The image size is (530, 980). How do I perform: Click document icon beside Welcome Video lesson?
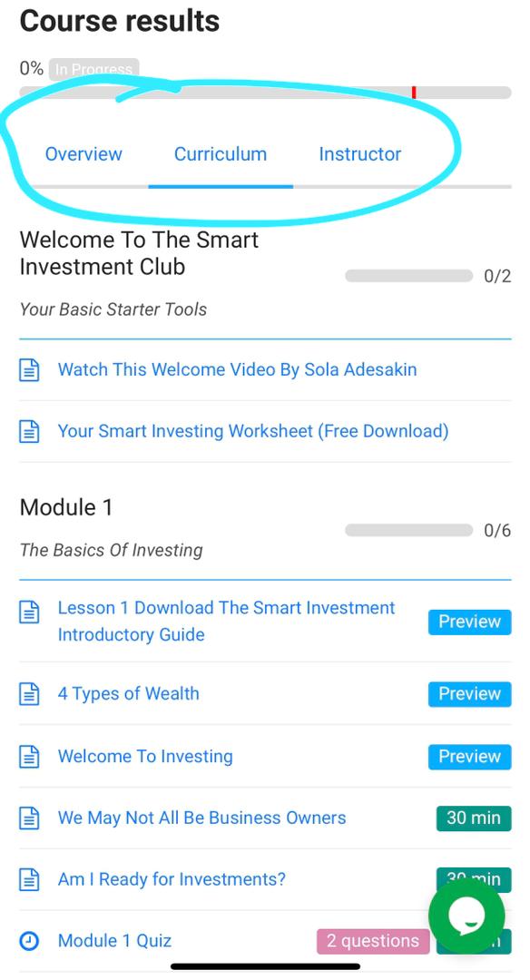pos(29,370)
